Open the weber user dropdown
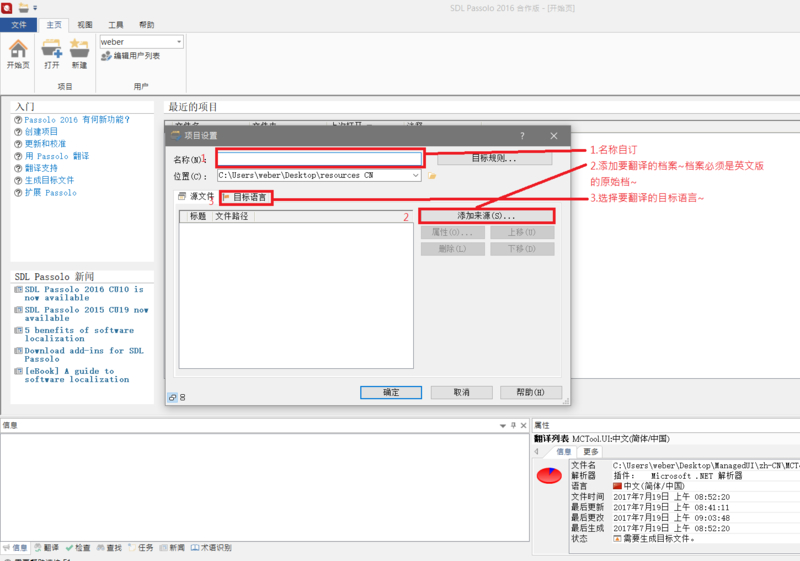The image size is (800, 561). 179,42
